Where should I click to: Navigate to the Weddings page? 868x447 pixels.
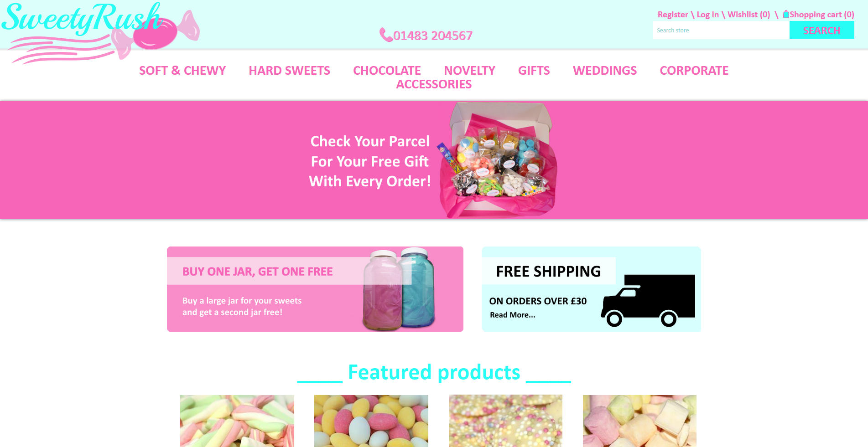(x=605, y=71)
